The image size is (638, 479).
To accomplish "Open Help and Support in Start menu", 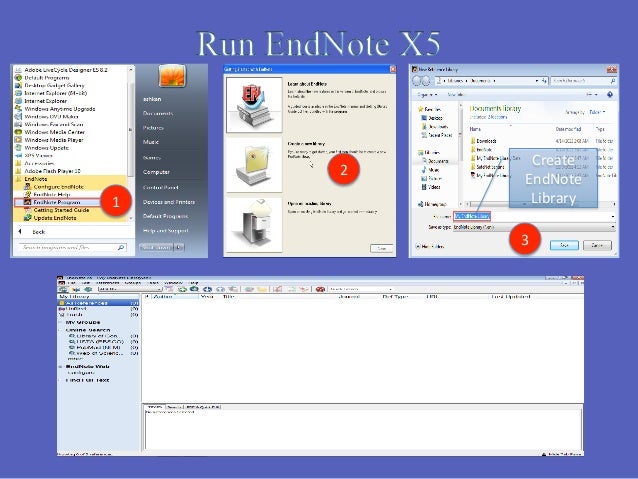I will [x=165, y=231].
